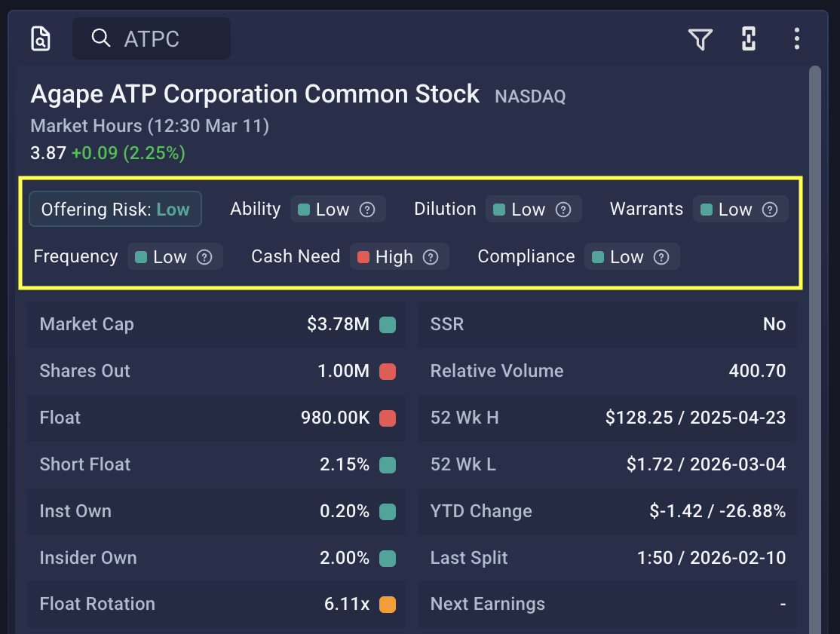Click the document search icon
This screenshot has height=634, width=840.
(41, 38)
